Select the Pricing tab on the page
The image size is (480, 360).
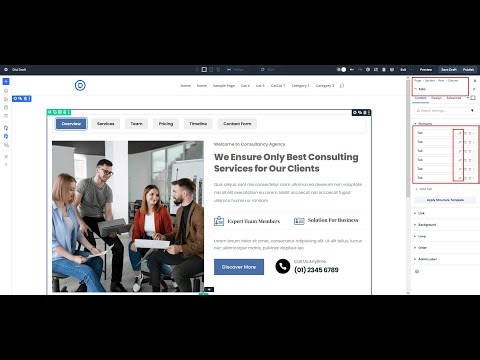[x=166, y=124]
